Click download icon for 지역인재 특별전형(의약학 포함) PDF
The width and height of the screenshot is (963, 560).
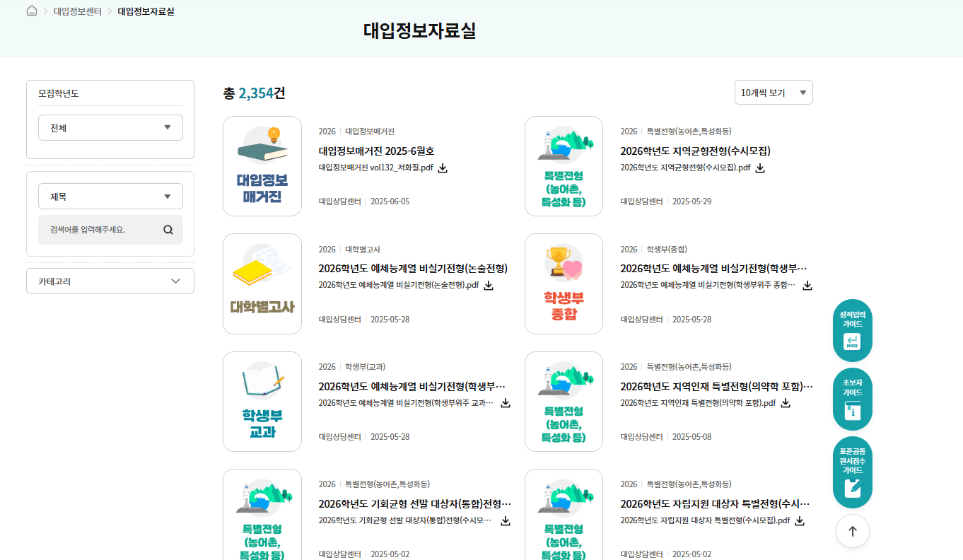(x=785, y=403)
